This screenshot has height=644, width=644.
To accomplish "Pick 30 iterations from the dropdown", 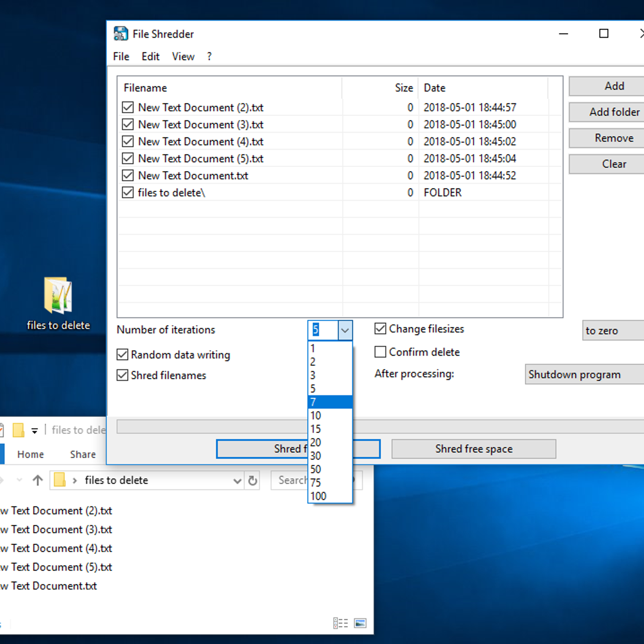I will pyautogui.click(x=330, y=456).
